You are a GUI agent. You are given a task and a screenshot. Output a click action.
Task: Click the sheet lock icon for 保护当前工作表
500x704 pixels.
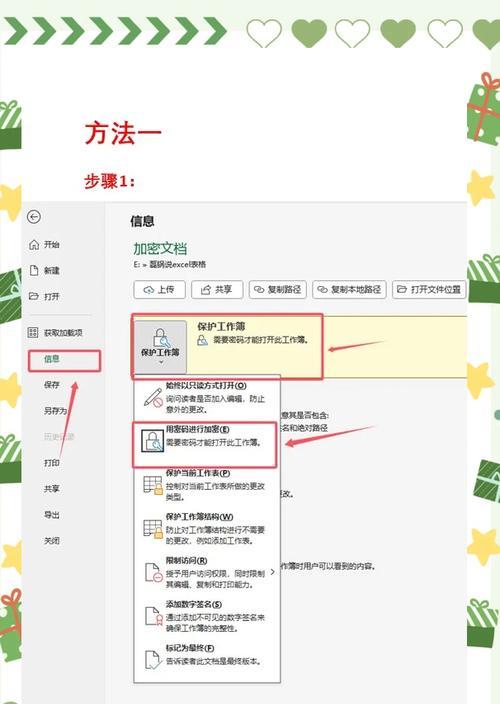tap(153, 485)
